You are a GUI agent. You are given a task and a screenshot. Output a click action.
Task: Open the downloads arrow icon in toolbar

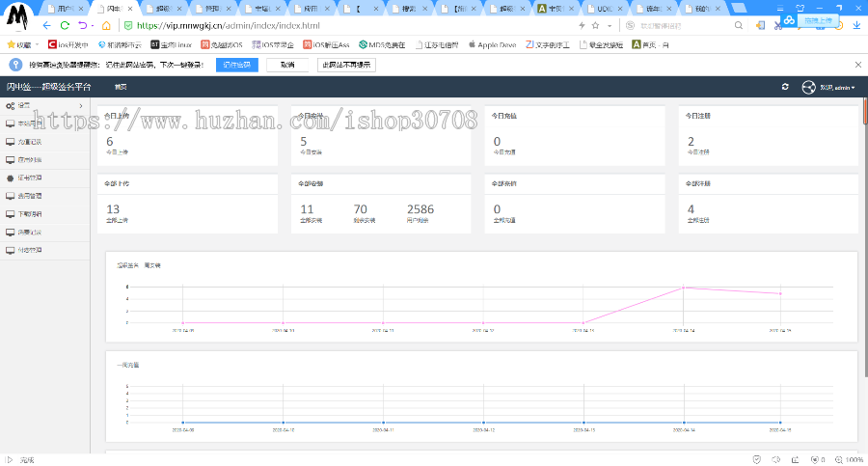(857, 25)
